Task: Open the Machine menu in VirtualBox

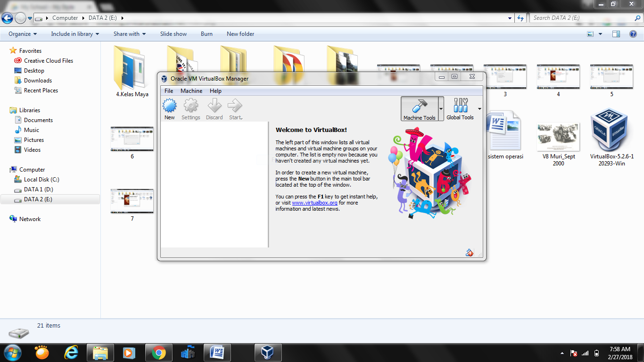Action: 191,91
